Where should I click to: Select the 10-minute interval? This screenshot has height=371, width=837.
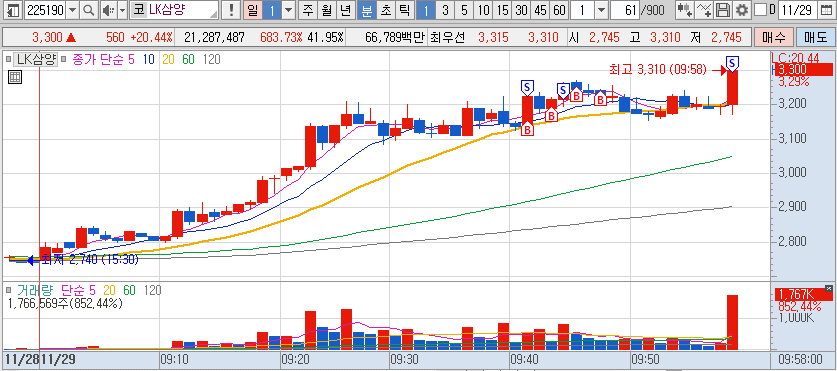click(483, 10)
